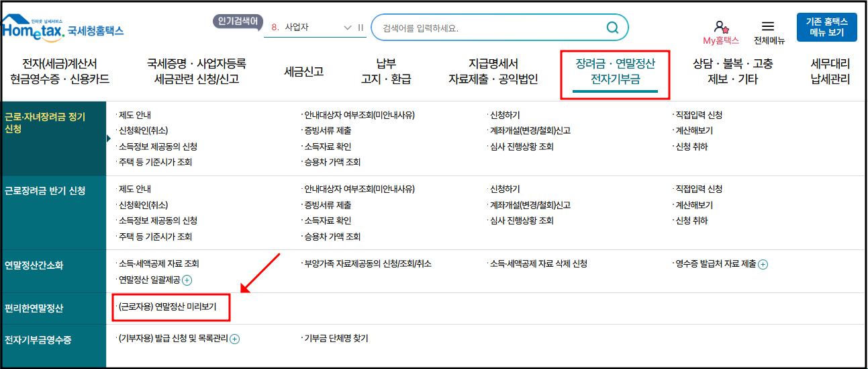Select 근로장려금 반기 신청 category

pyautogui.click(x=53, y=212)
